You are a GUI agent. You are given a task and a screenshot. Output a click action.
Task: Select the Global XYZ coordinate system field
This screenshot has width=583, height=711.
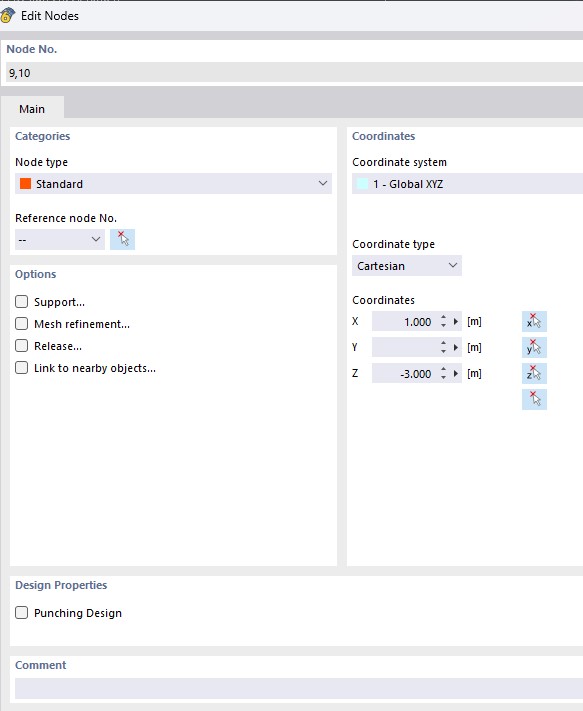point(467,184)
